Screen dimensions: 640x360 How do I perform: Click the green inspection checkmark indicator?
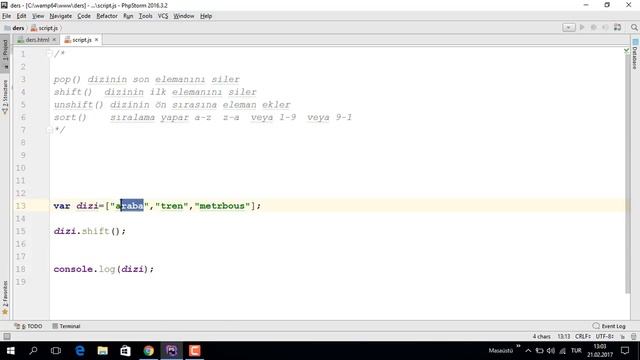click(627, 51)
